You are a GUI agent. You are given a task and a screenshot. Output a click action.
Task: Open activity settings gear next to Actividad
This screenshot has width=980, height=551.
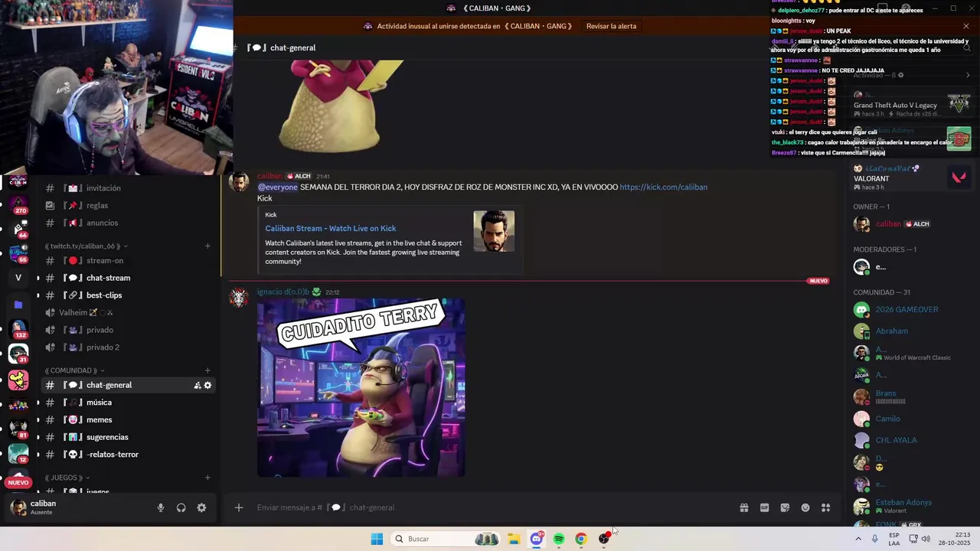900,75
